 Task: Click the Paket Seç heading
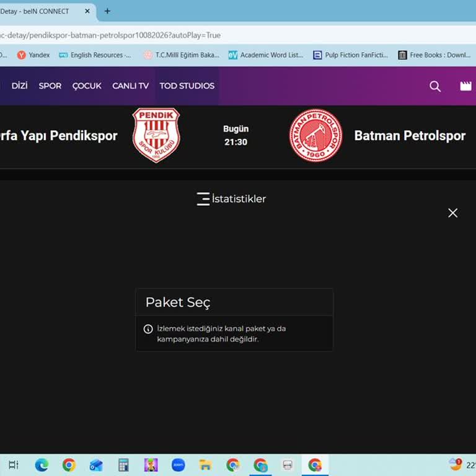(178, 302)
